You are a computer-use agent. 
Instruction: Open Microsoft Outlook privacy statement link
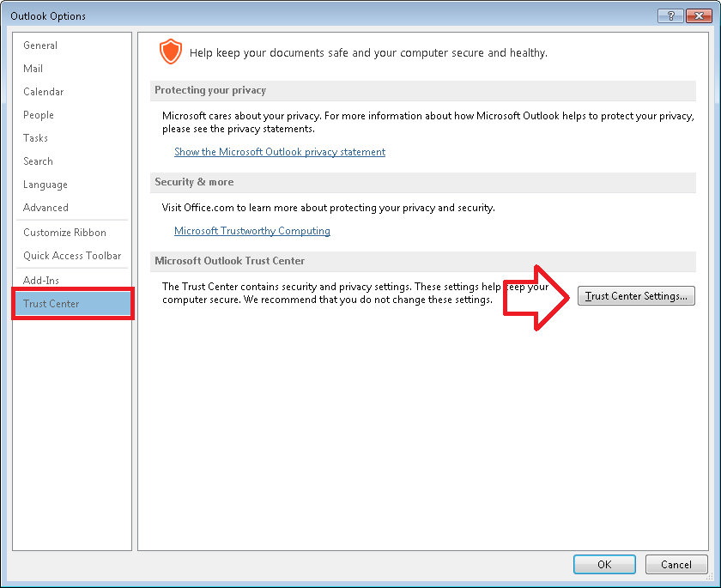pos(280,152)
